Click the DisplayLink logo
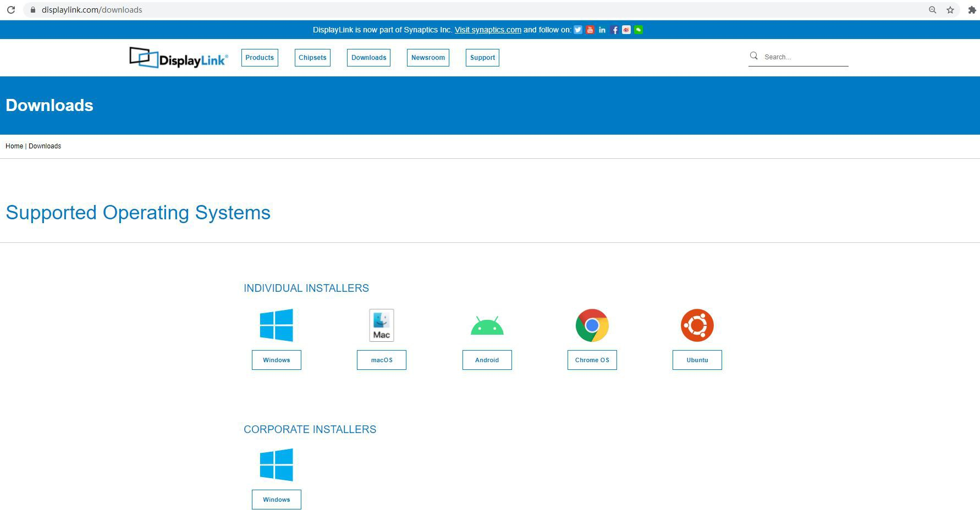The height and width of the screenshot is (510, 980). pos(178,58)
